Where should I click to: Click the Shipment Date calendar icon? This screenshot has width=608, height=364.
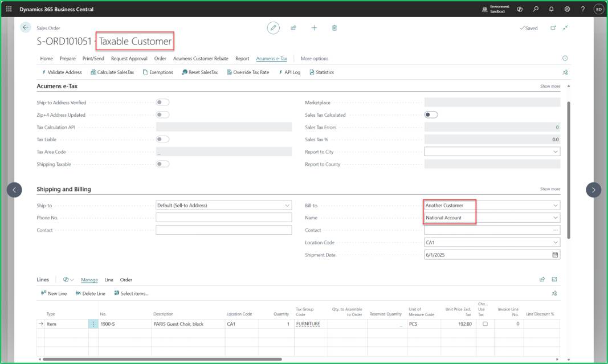pos(555,255)
